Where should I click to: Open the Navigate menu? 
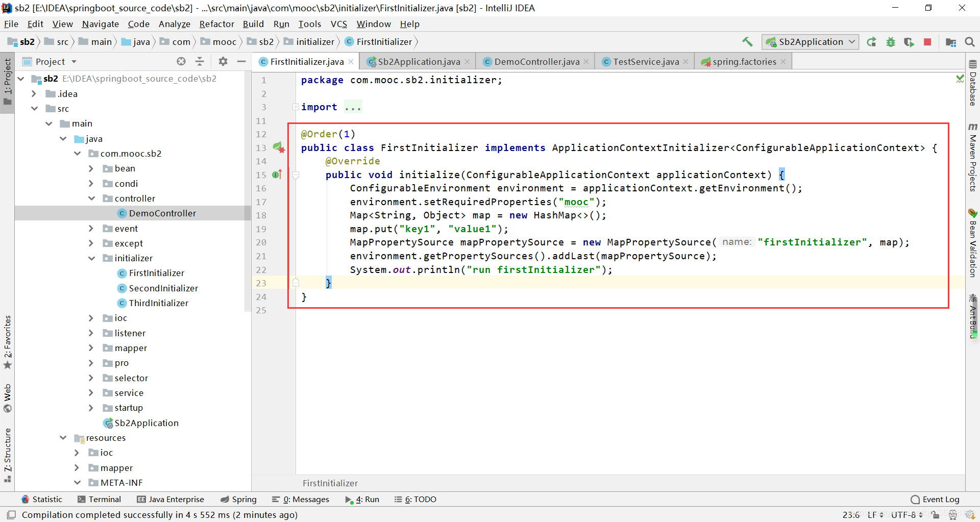click(101, 24)
